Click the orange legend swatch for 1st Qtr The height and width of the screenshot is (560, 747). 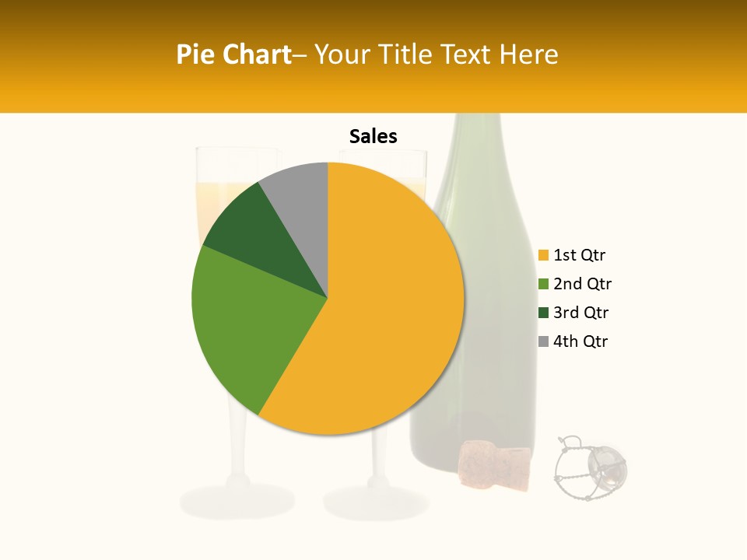tap(544, 255)
